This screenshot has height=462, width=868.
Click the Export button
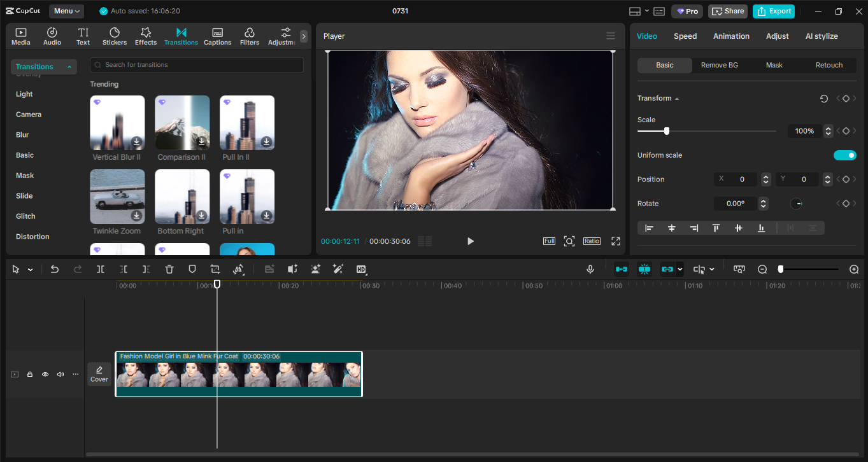coord(773,11)
